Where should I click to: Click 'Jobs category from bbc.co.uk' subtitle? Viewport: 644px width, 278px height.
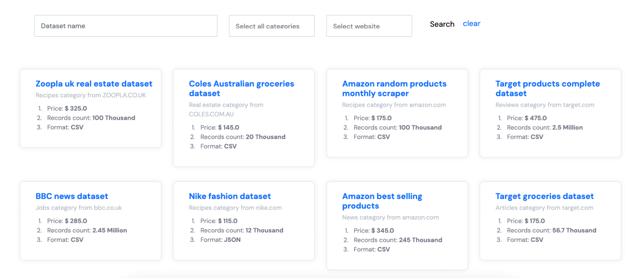coord(79,208)
